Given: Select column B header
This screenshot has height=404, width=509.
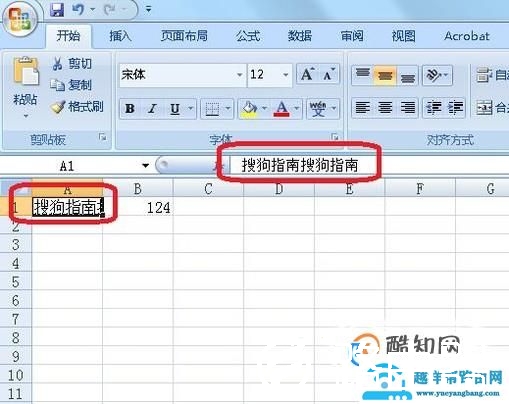Looking at the screenshot, I should pyautogui.click(x=138, y=189).
